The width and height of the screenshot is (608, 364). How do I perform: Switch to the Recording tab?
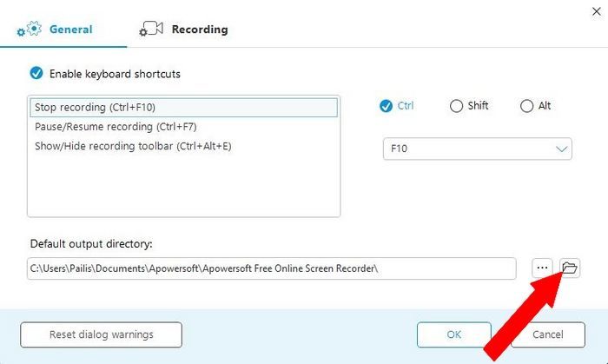[199, 29]
